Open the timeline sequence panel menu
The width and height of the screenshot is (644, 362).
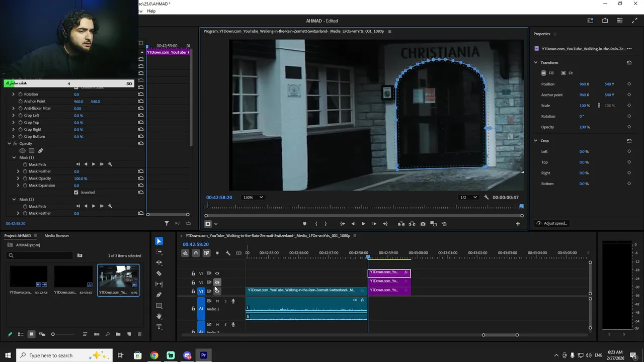point(355,236)
